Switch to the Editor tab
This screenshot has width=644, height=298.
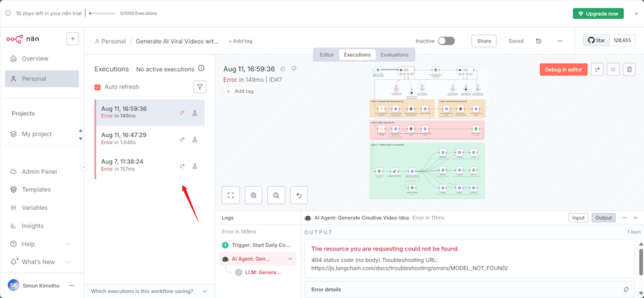pyautogui.click(x=327, y=55)
